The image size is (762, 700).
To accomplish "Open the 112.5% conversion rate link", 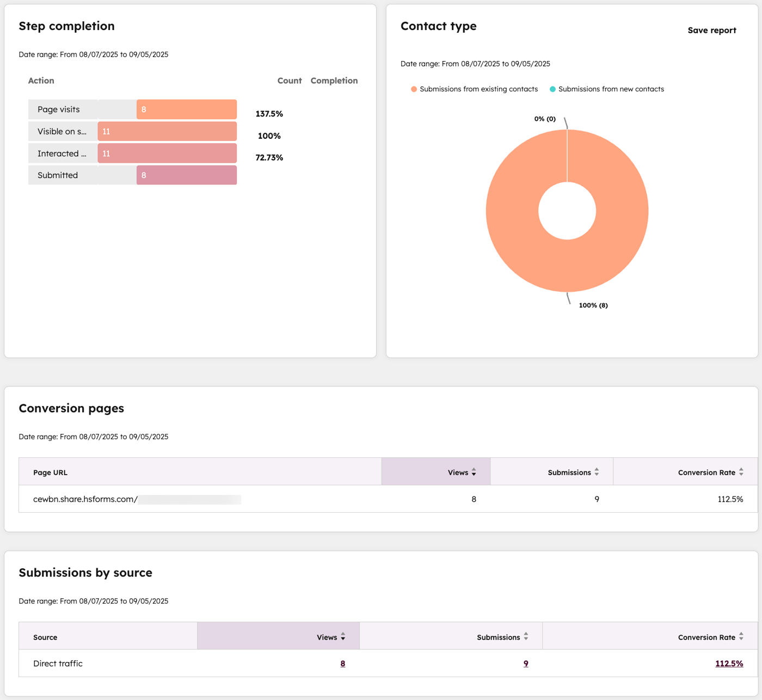I will [729, 664].
